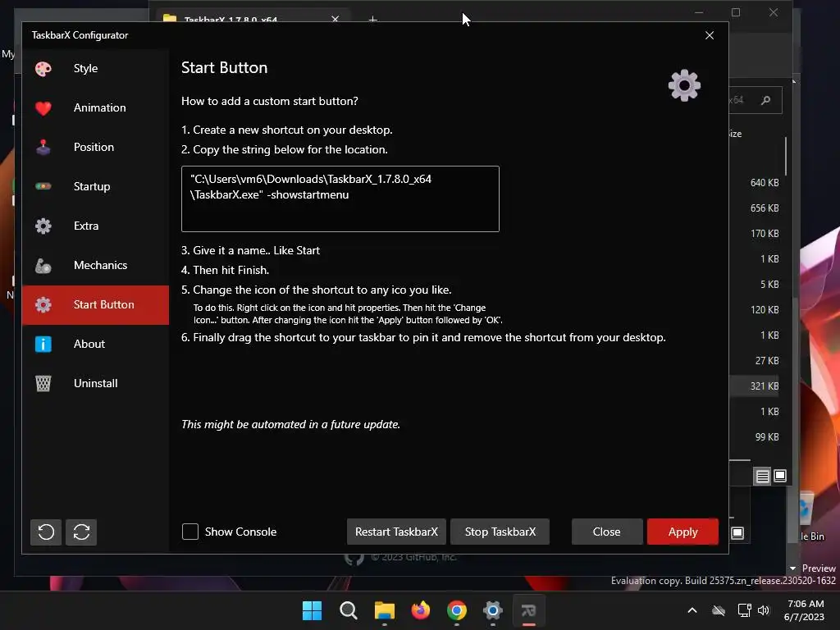Click Stop TaskbarX button

[500, 532]
